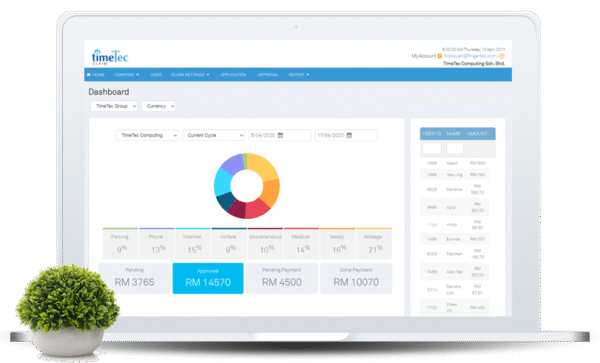Select the Approved RM 14570 card

pyautogui.click(x=208, y=278)
